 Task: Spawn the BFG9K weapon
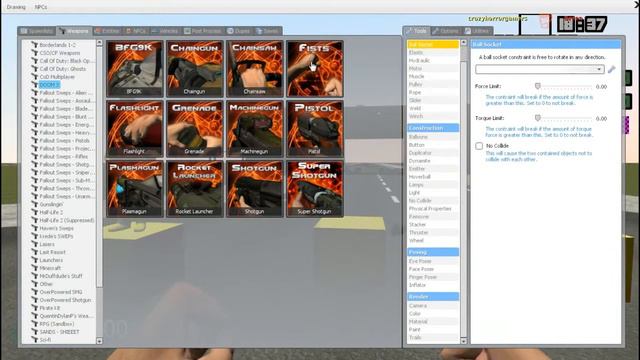coord(135,69)
